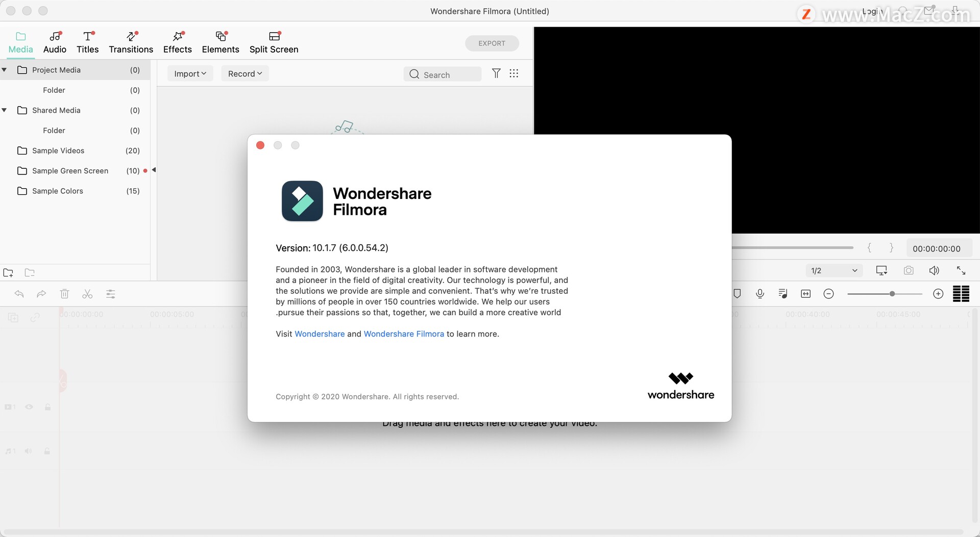Click the mark in brace icon
Viewport: 980px width, 537px height.
coord(869,248)
